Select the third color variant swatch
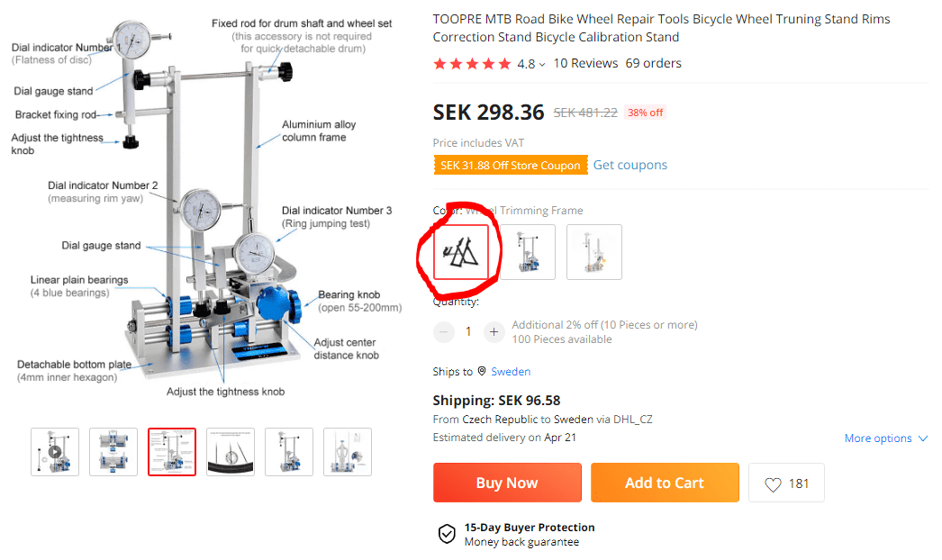Image resolution: width=942 pixels, height=560 pixels. pos(594,252)
